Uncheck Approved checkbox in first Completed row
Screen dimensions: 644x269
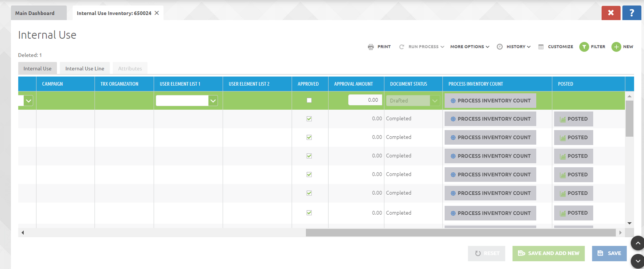309,119
